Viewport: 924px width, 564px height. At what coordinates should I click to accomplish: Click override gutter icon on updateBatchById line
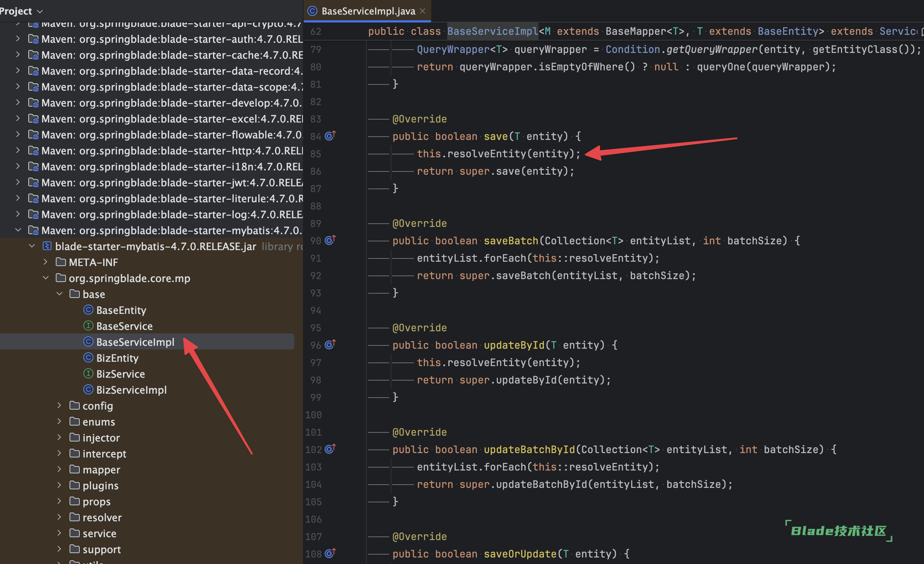coord(330,449)
